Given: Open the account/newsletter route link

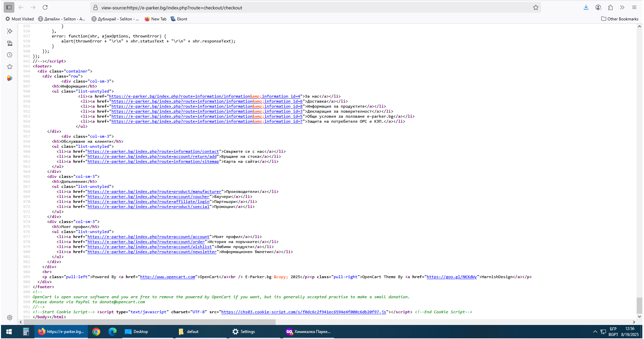Looking at the screenshot, I should (152, 252).
